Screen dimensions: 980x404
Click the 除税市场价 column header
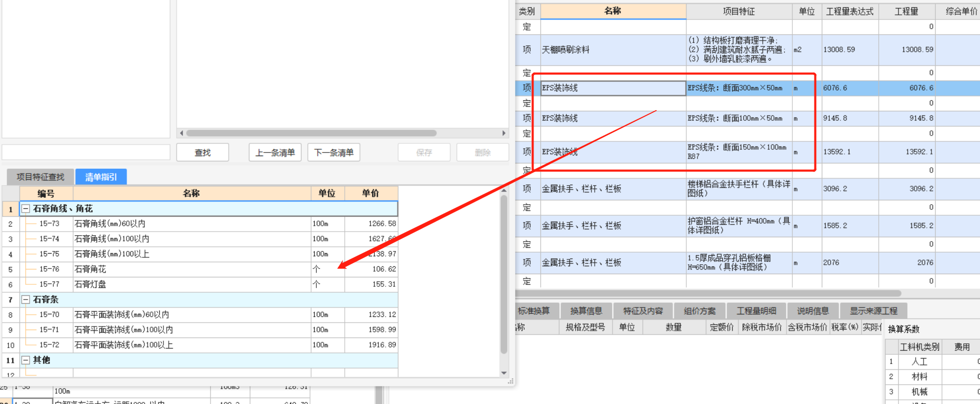(762, 328)
